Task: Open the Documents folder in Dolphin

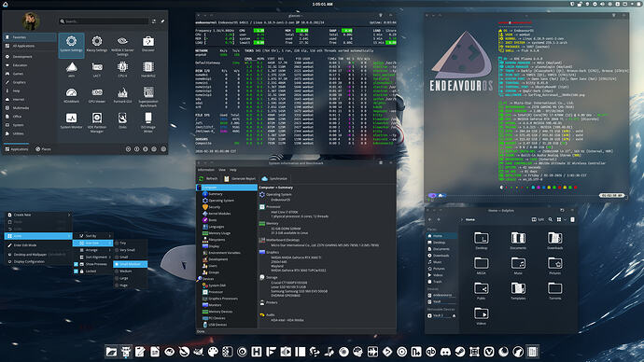Action: tap(518, 241)
